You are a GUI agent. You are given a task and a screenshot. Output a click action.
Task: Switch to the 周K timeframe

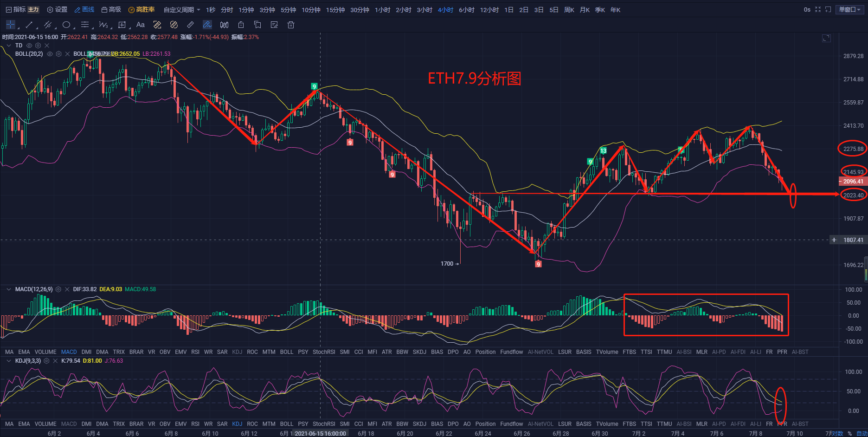point(569,10)
